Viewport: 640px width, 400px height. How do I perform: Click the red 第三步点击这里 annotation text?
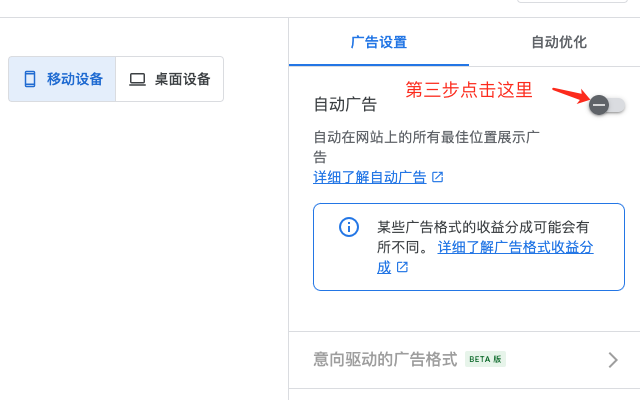coord(469,90)
